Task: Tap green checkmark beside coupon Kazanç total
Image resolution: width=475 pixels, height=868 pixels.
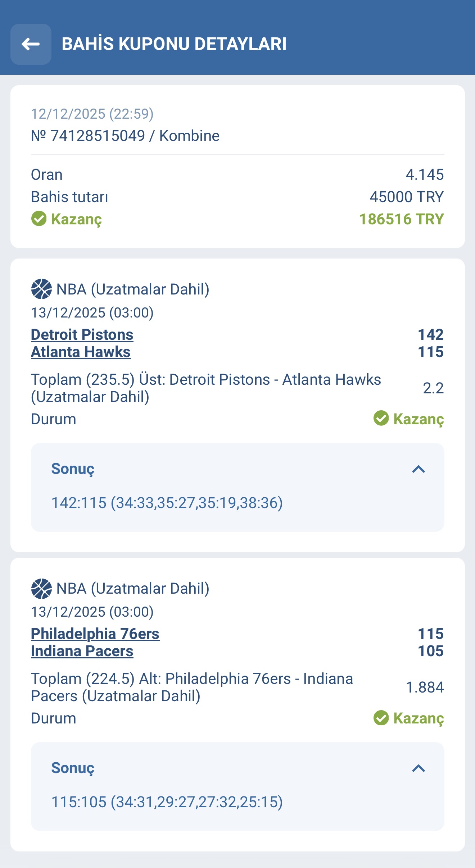Action: 39,219
